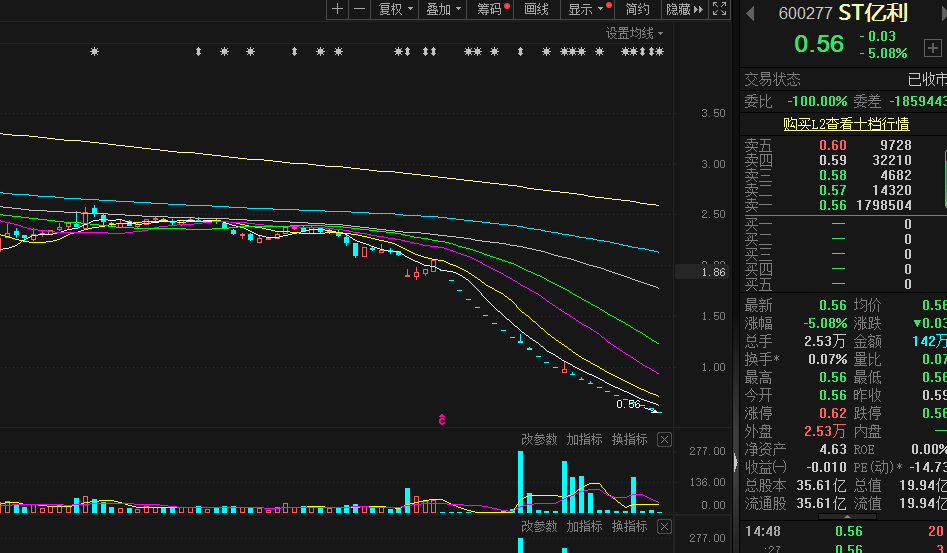Click 加指标 in the upper indicator panel
Screen dimensions: 947x553
tap(584, 440)
